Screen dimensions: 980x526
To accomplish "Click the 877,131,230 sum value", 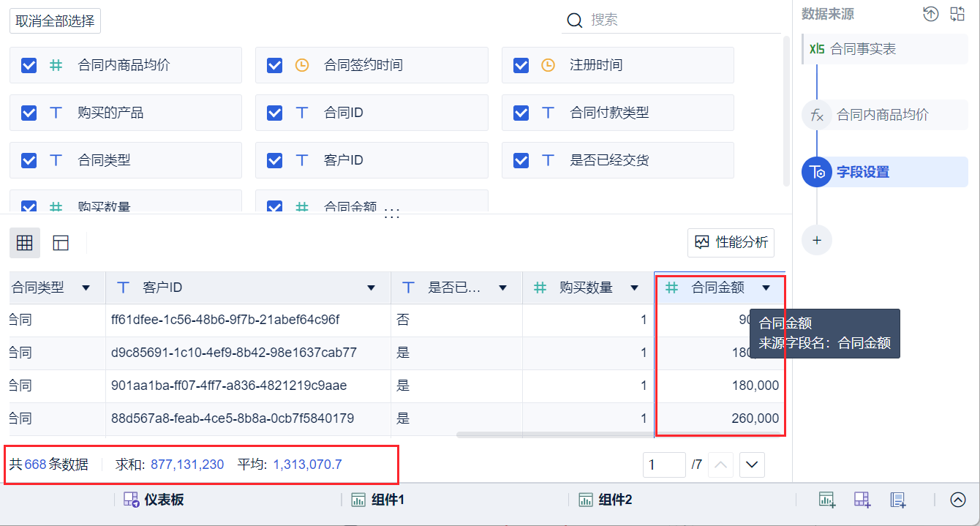I will [x=187, y=464].
